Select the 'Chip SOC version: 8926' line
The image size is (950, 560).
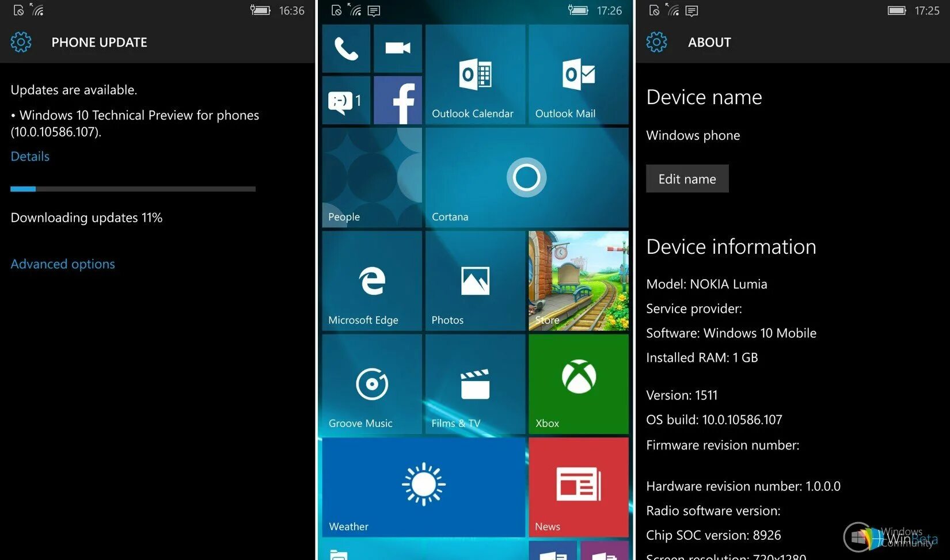tap(713, 536)
